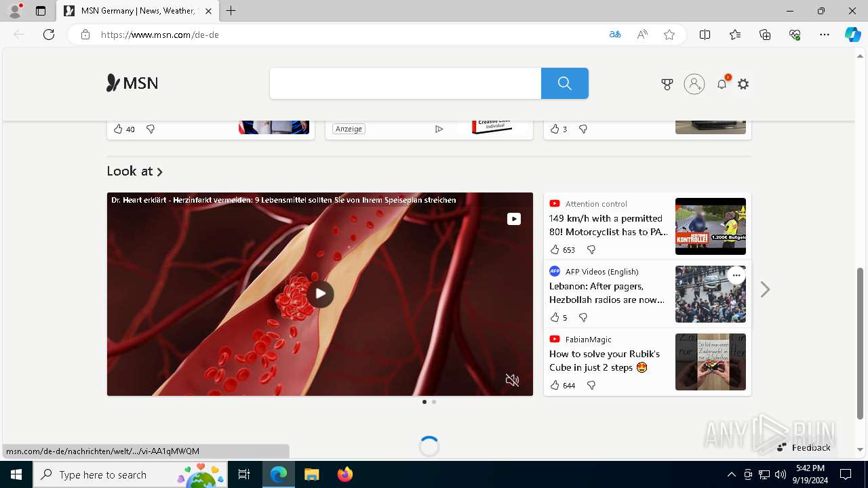View site information lock icon
This screenshot has width=868, height=488.
(x=85, y=35)
